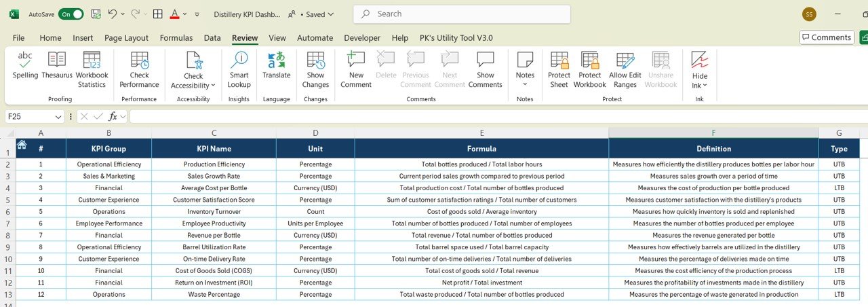Switch to the Home tab
868x307 pixels.
pyautogui.click(x=50, y=38)
